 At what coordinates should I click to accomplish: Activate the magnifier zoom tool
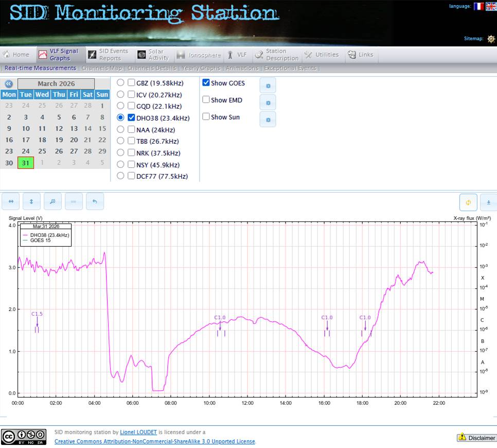[x=52, y=201]
